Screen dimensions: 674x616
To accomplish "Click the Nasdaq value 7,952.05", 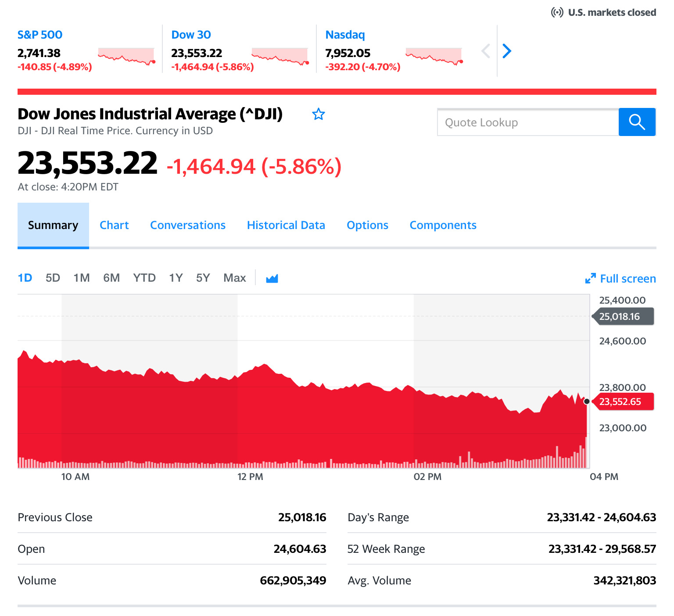I will coord(348,53).
